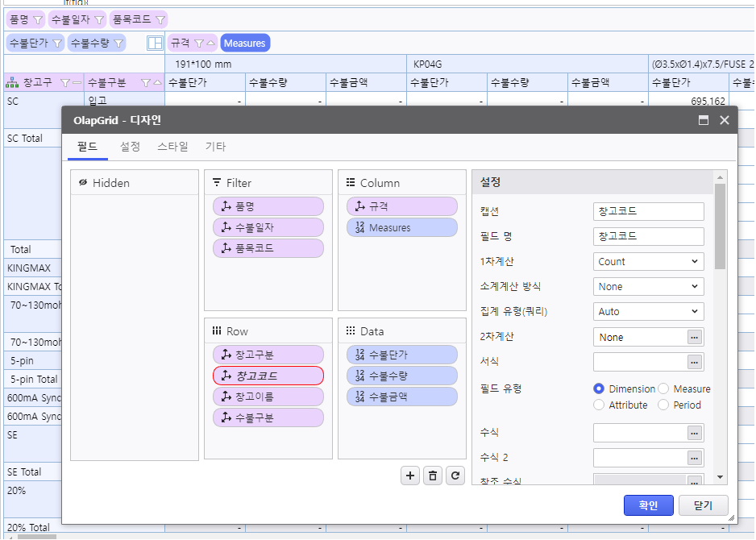
Task: Select 수불수량 field in Data area
Action: click(x=401, y=376)
